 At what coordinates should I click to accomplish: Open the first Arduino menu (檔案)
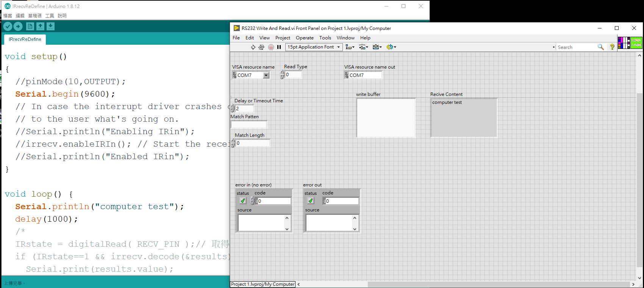[8, 16]
